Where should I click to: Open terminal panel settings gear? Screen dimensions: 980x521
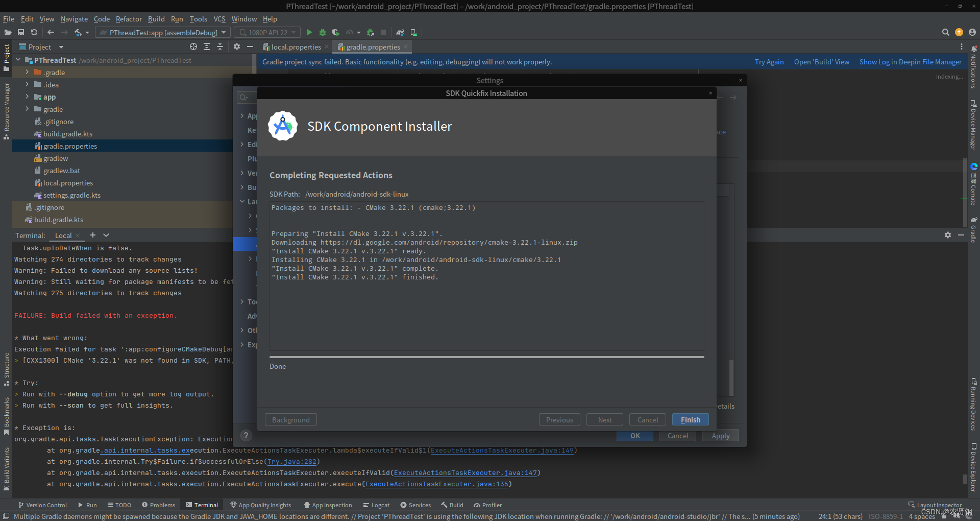coord(948,235)
